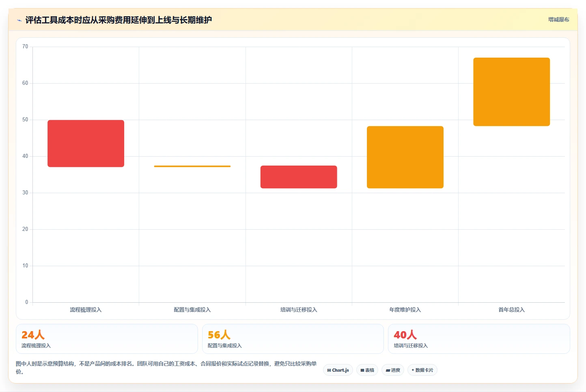Open the 24人 流程梳理投入 card
The width and height of the screenshot is (586, 392).
pos(107,339)
